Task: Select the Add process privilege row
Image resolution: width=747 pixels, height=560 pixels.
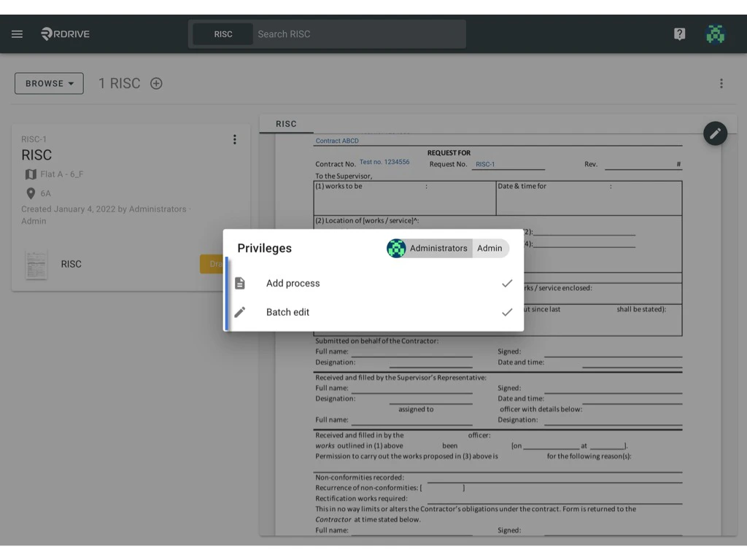Action: 373,284
